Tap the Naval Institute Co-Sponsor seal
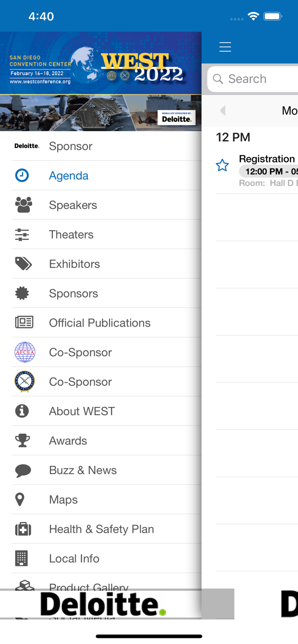 25,382
